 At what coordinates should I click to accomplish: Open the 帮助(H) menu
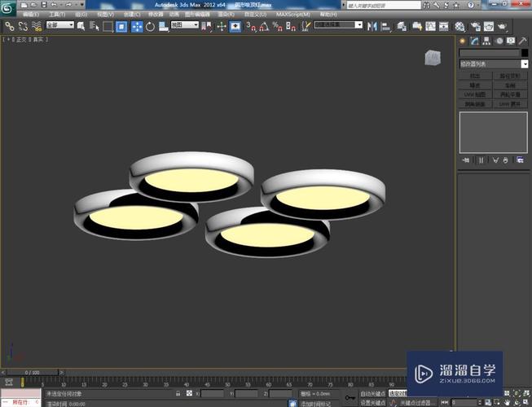[328, 14]
